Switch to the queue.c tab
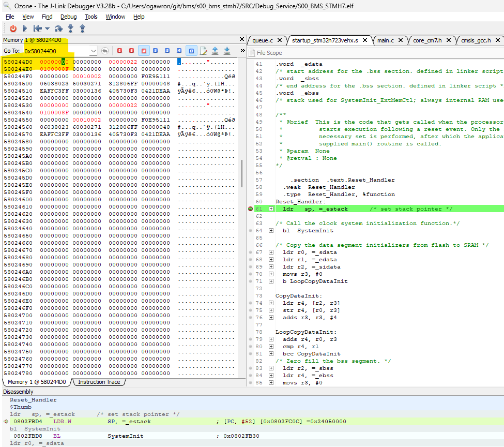The width and height of the screenshot is (504, 447). tap(263, 40)
